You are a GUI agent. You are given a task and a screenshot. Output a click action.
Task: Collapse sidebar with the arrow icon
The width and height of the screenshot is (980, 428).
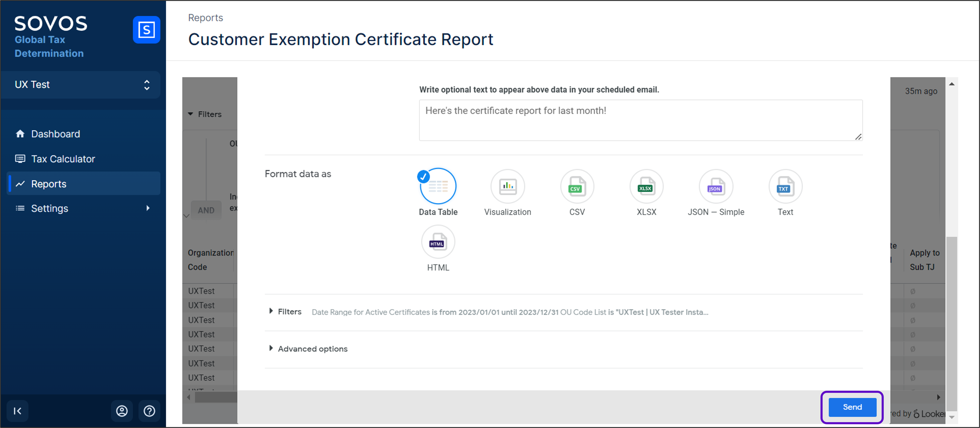(18, 411)
